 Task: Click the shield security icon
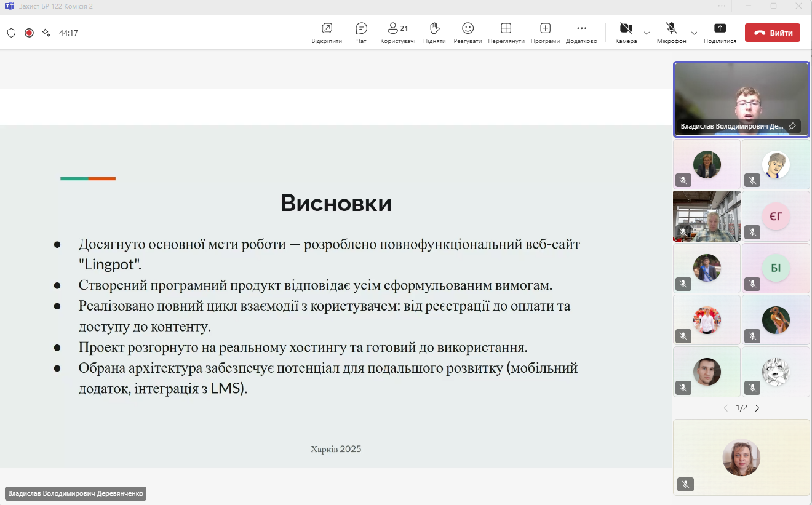(x=11, y=33)
